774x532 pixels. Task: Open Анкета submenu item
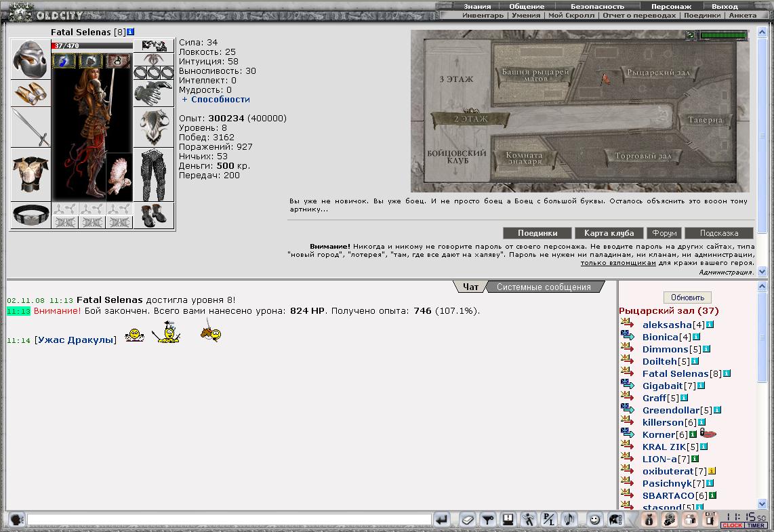click(x=742, y=16)
